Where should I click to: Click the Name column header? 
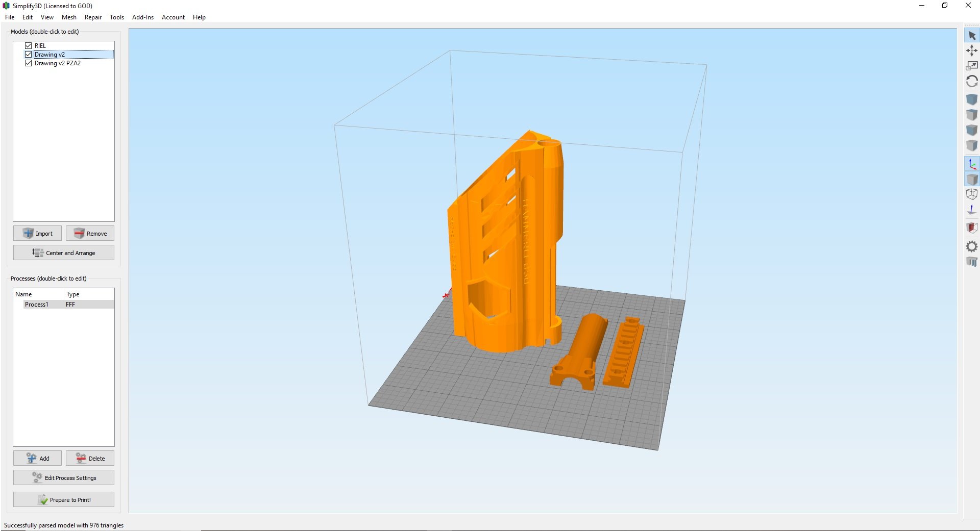[x=39, y=294]
